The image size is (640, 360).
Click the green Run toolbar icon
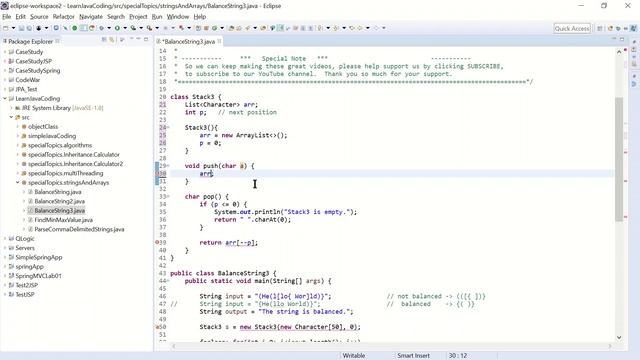point(117,28)
